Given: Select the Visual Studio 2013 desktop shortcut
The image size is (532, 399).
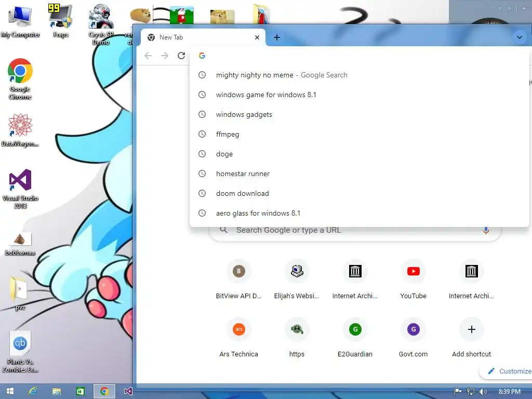Looking at the screenshot, I should click(20, 189).
